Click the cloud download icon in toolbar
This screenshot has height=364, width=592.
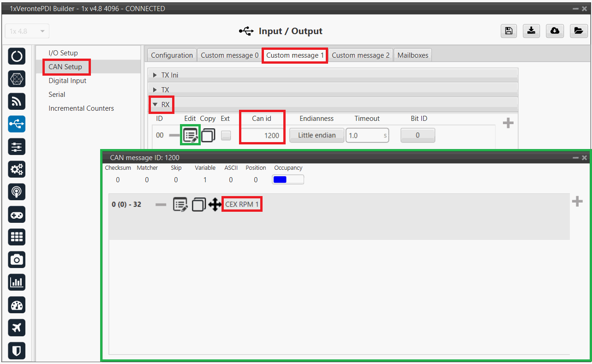[555, 31]
